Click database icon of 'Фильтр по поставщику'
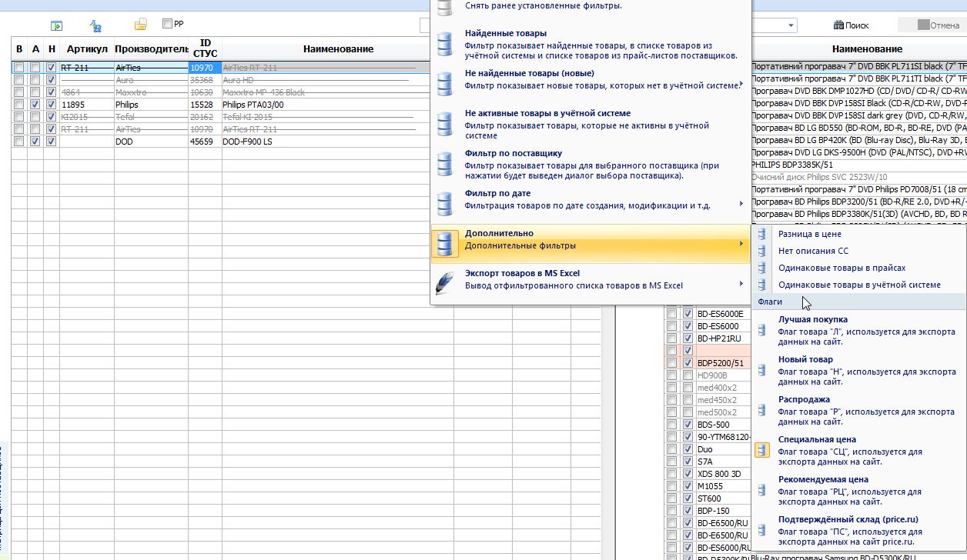This screenshot has height=560, width=967. (444, 164)
